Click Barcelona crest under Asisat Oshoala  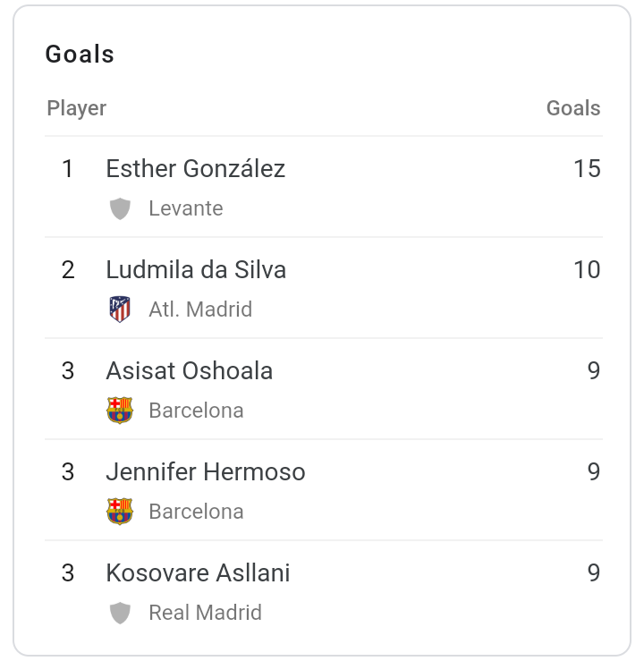[120, 411]
